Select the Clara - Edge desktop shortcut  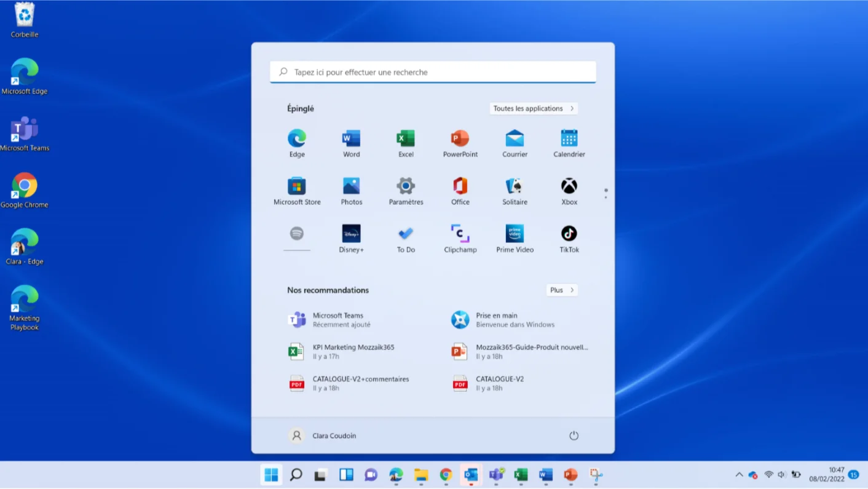25,247
